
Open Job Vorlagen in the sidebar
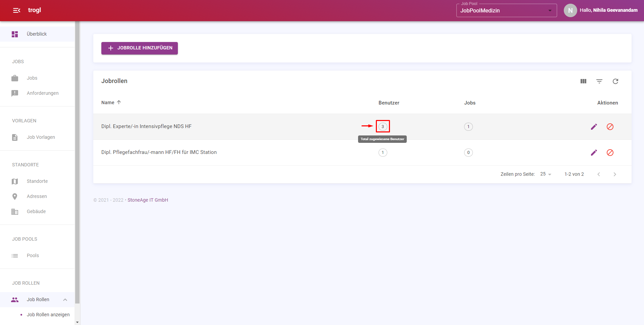tap(37, 137)
